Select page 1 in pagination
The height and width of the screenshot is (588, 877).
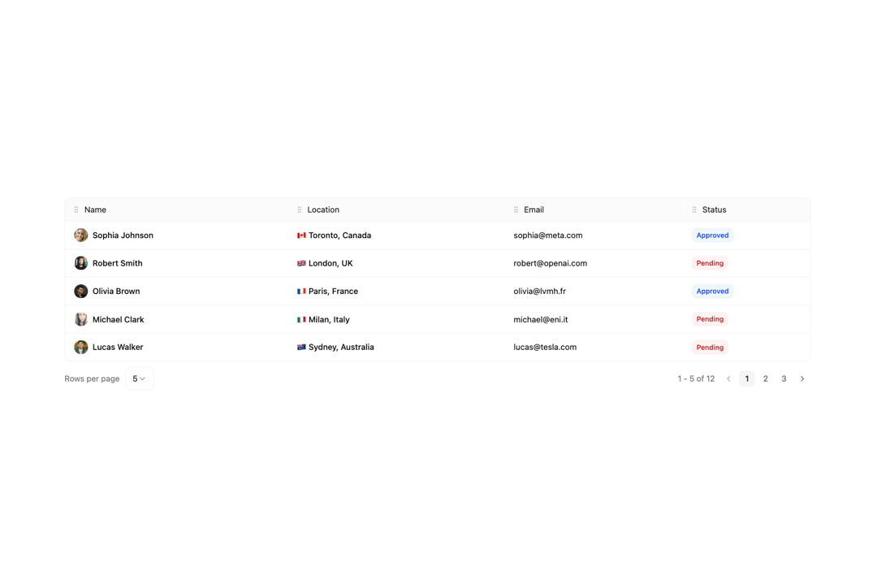[747, 378]
